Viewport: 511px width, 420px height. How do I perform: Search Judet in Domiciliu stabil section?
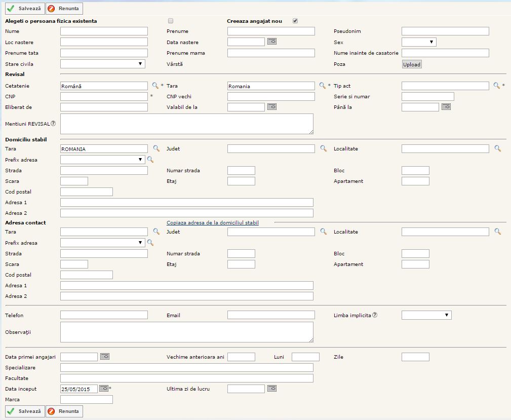click(x=323, y=148)
